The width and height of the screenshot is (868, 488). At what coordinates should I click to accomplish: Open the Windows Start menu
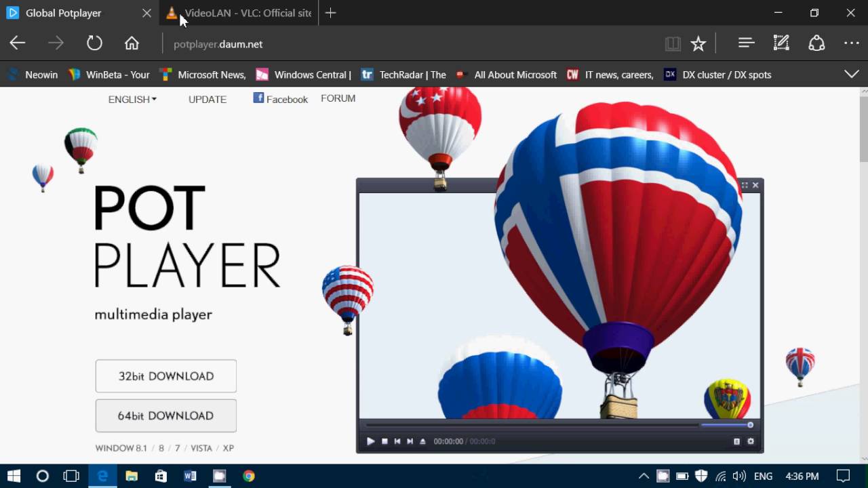coord(14,476)
